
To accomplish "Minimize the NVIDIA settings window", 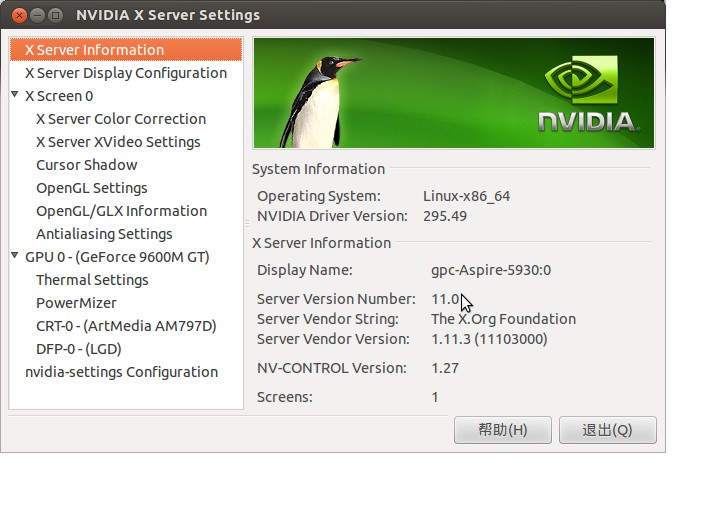I will pyautogui.click(x=37, y=16).
